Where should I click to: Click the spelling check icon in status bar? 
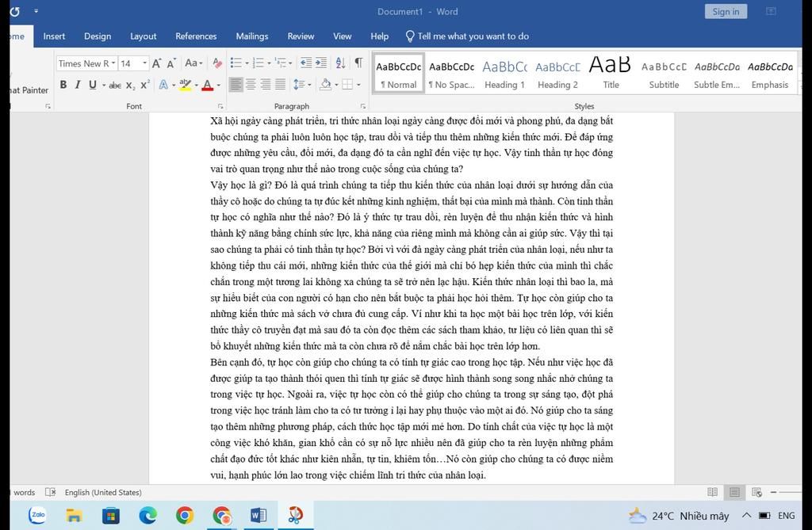50,492
